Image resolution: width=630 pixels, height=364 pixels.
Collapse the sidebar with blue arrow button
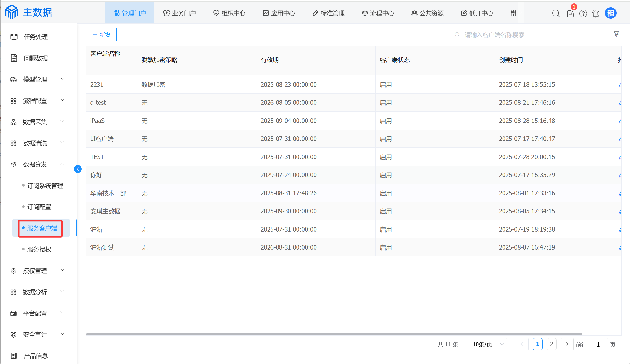78,169
